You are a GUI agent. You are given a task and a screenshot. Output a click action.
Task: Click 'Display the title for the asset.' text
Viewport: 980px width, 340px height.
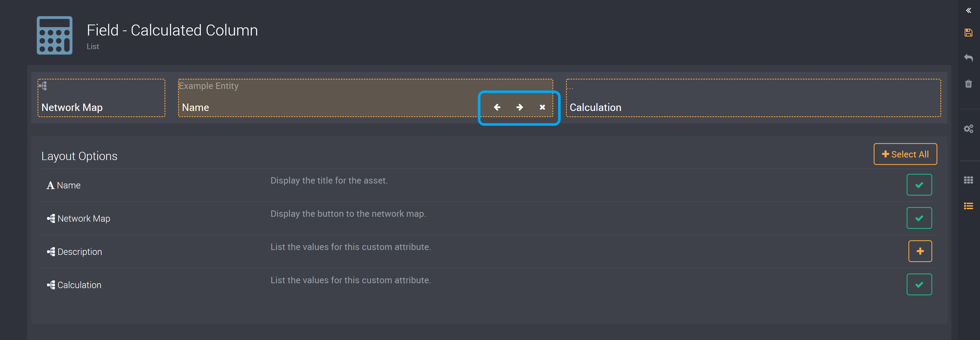[x=329, y=180]
